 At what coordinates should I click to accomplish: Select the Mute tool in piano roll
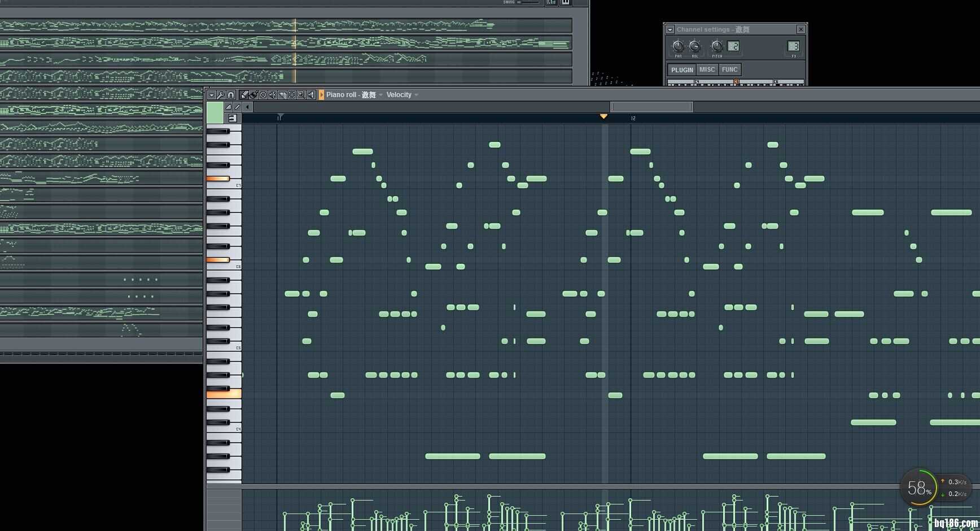coord(273,95)
